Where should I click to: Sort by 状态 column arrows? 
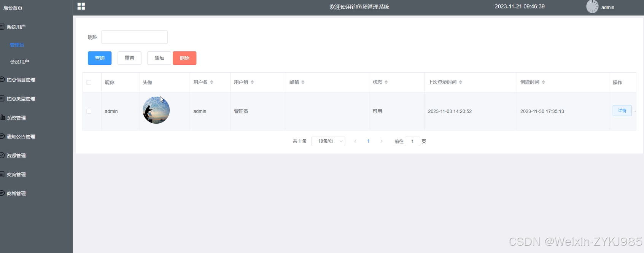click(x=386, y=82)
